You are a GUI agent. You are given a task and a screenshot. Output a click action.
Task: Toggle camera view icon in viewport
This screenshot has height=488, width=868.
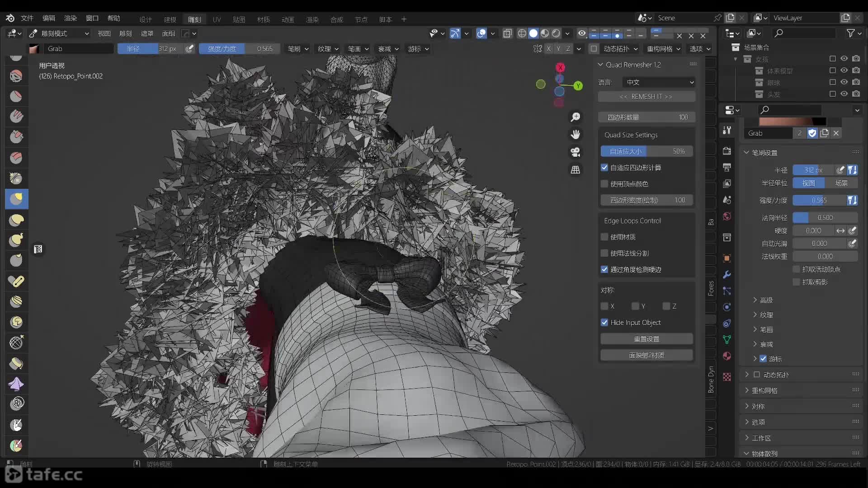576,152
